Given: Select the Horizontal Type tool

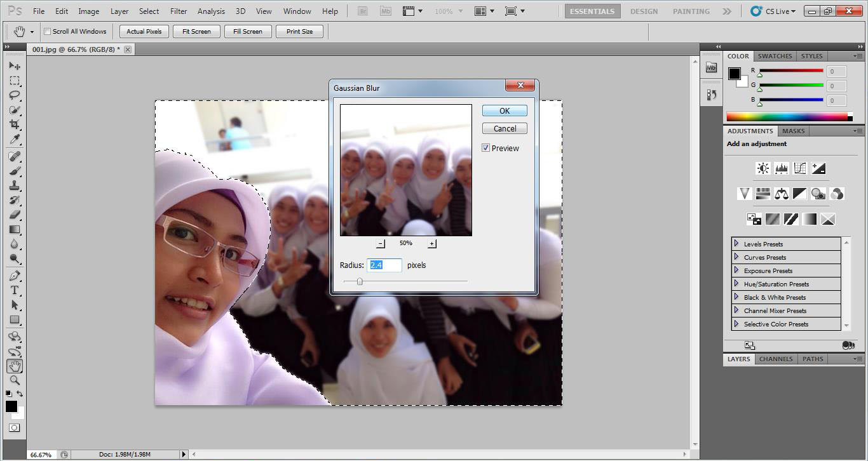Looking at the screenshot, I should coord(14,290).
